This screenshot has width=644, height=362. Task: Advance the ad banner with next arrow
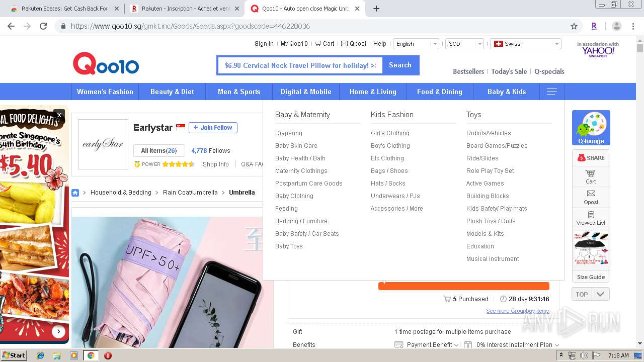(59, 331)
